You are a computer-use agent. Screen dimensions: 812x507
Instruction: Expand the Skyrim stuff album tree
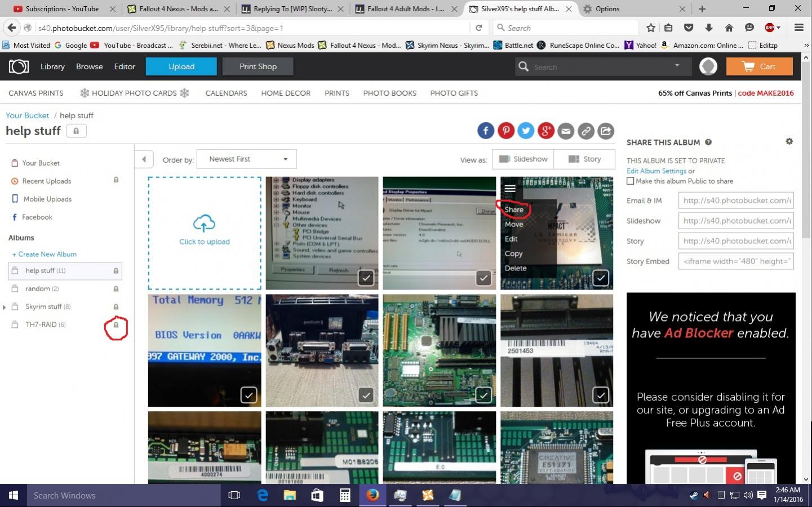click(x=5, y=307)
